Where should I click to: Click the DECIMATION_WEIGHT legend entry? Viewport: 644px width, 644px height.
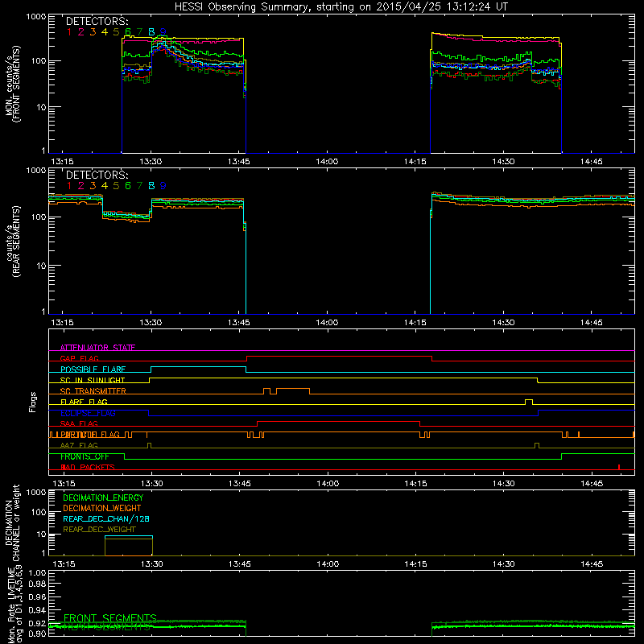102,508
